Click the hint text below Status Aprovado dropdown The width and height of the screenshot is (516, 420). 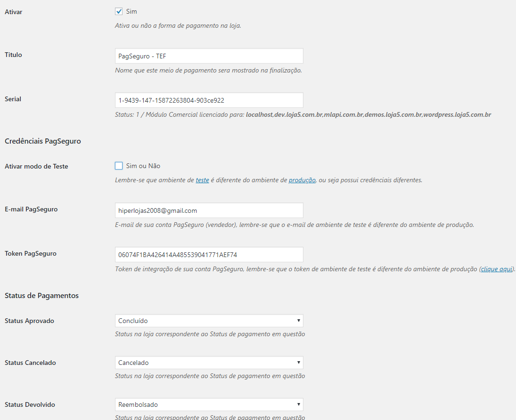pyautogui.click(x=210, y=334)
